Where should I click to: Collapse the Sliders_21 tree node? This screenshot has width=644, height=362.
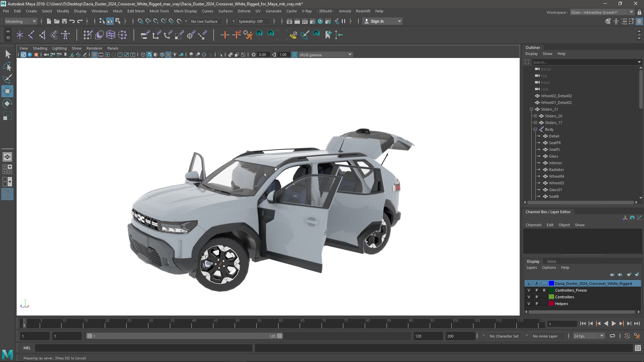coord(532,109)
